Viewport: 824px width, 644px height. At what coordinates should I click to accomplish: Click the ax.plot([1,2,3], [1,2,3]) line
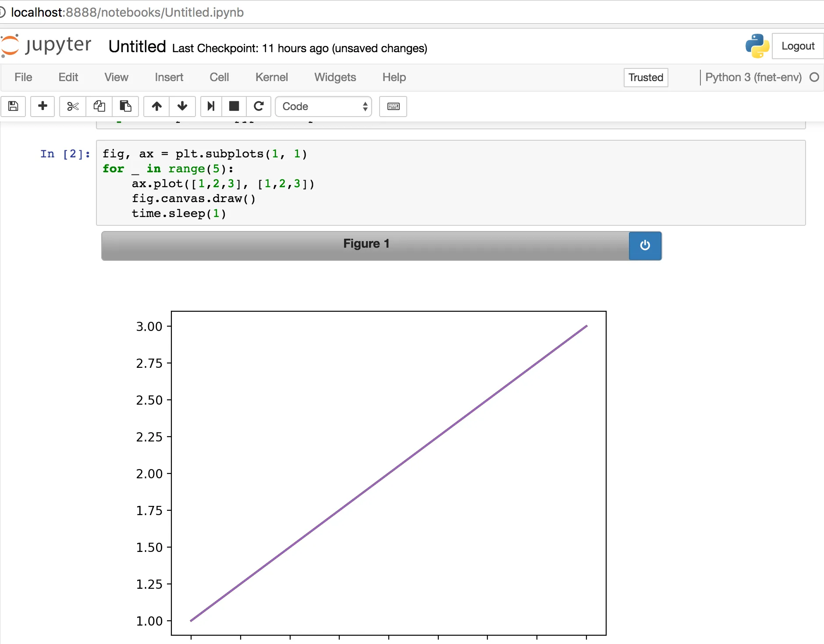pyautogui.click(x=223, y=184)
